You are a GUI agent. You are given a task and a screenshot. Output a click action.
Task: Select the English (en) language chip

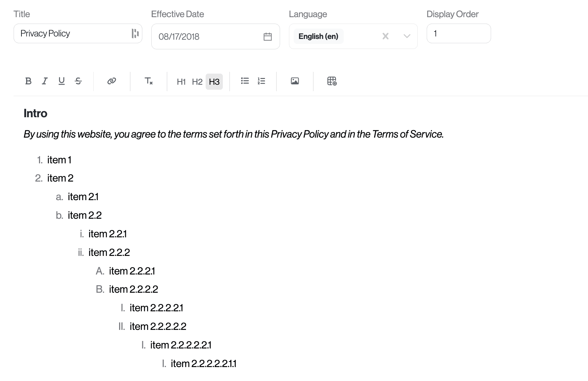(318, 36)
